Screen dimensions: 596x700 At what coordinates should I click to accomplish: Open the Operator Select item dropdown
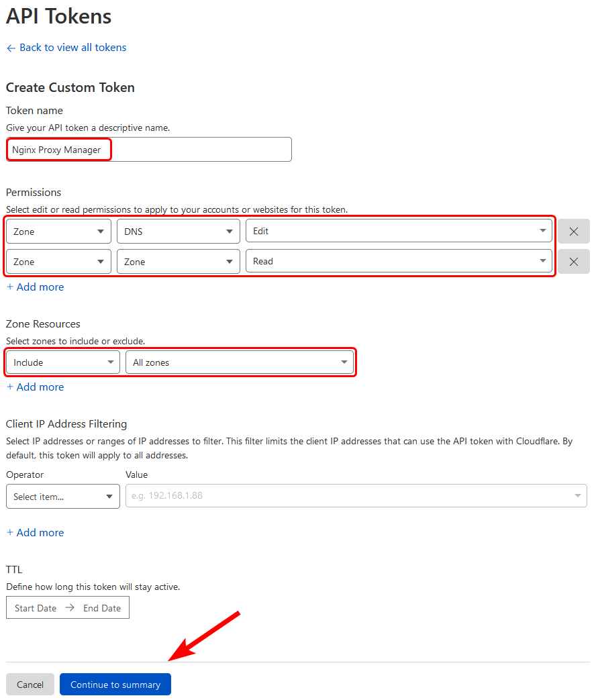point(62,495)
